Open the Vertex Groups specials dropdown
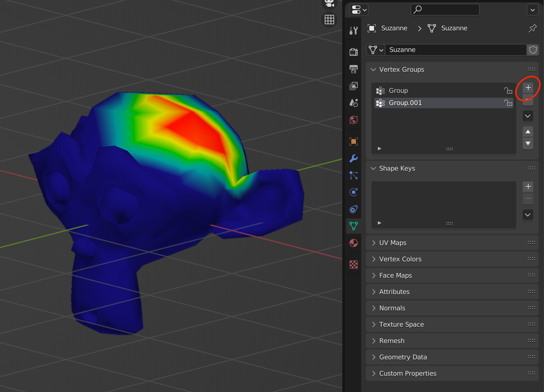 coord(528,116)
